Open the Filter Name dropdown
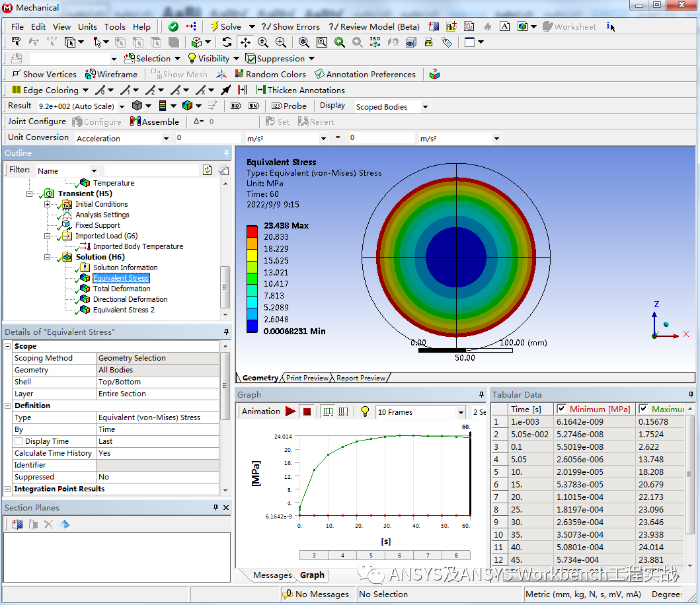Screen dimensions: 700x605 point(95,170)
